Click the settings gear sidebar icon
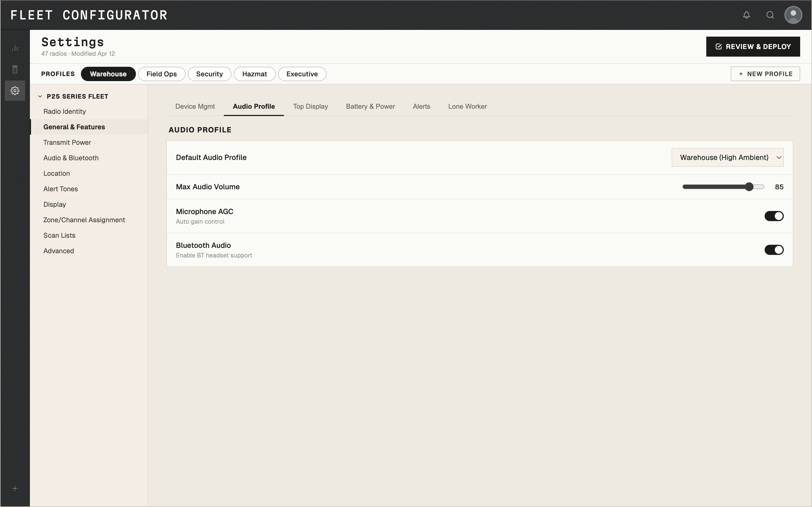Image resolution: width=812 pixels, height=507 pixels. pyautogui.click(x=15, y=90)
